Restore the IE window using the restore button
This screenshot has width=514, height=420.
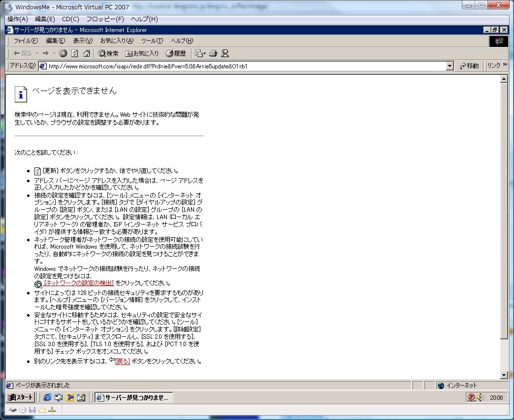(495, 30)
